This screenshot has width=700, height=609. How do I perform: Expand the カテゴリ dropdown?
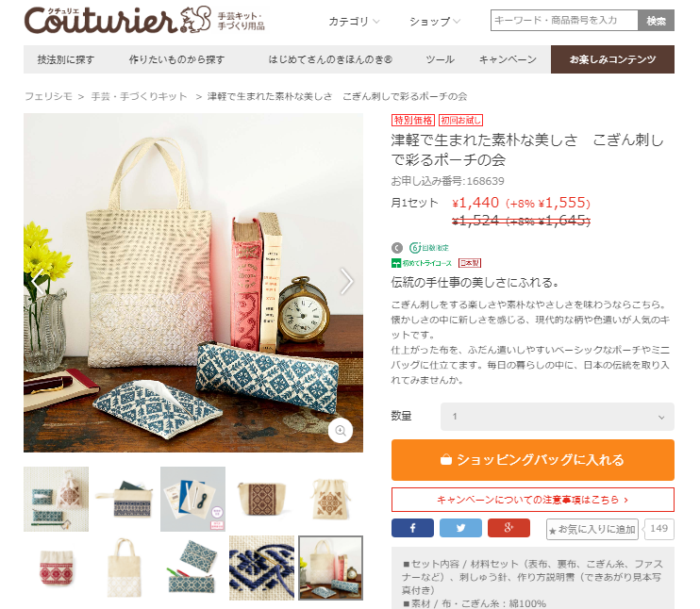tap(354, 22)
